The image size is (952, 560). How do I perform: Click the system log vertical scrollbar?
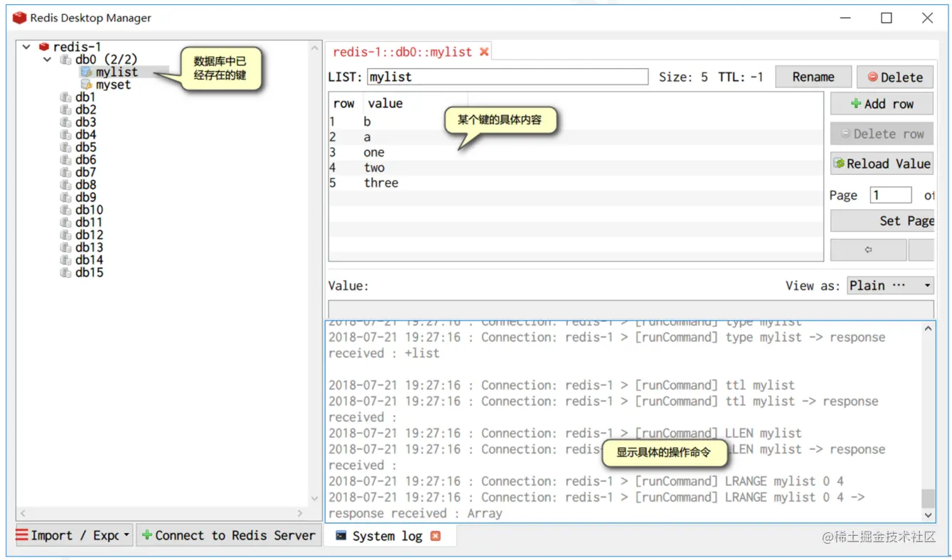pos(928,421)
